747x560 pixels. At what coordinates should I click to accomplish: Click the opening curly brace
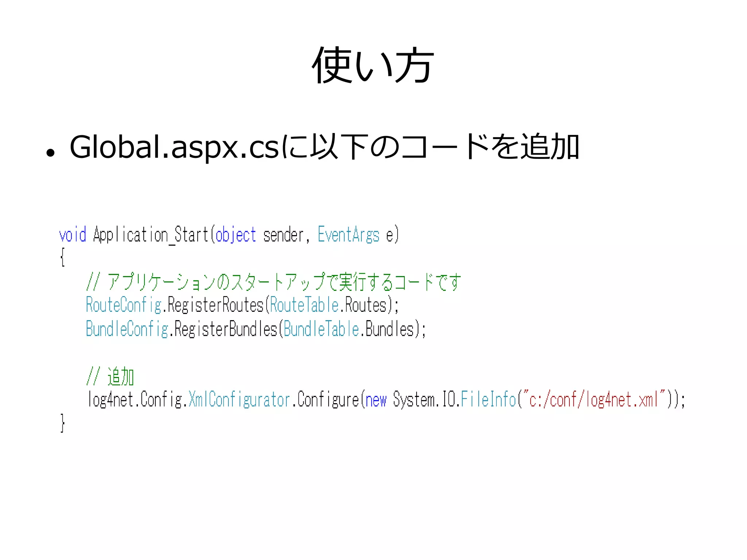point(62,257)
